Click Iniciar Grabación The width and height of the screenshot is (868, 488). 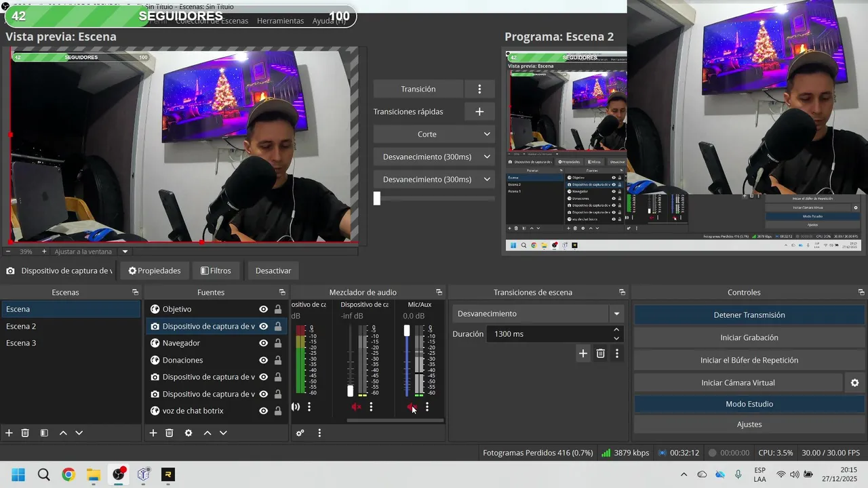point(749,338)
